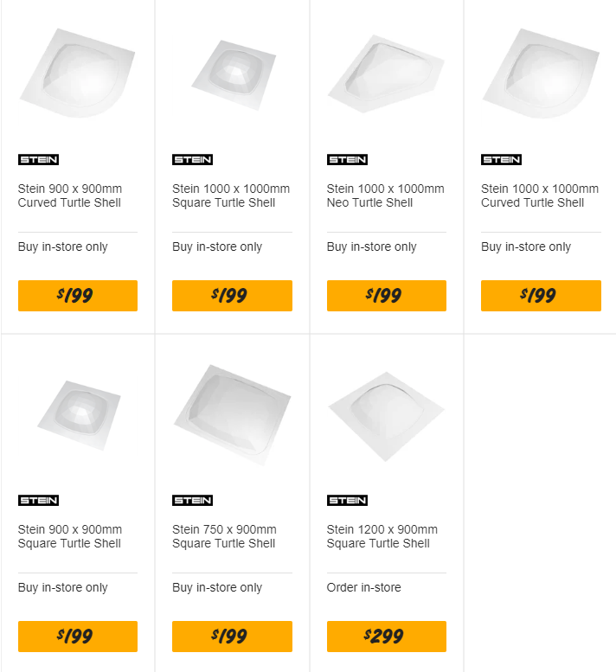Open Stein 1200 x 900mm Square Turtle Shell link
This screenshot has width=616, height=672.
tap(382, 536)
